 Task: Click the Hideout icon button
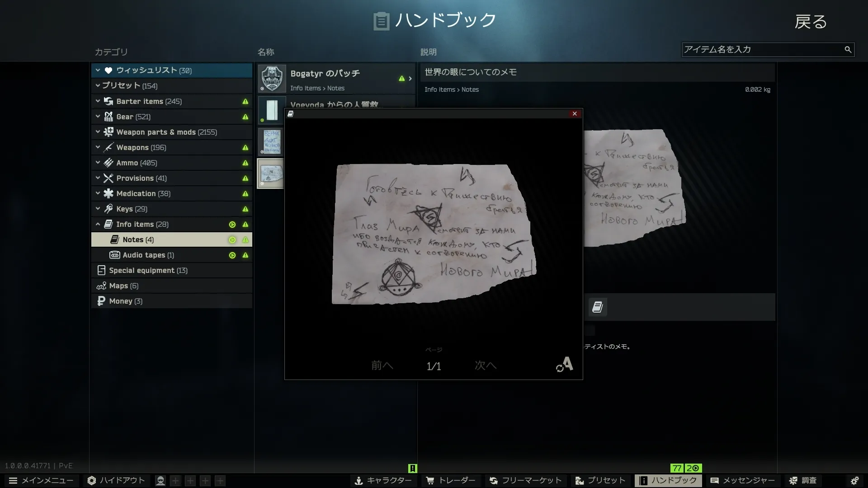pos(116,481)
